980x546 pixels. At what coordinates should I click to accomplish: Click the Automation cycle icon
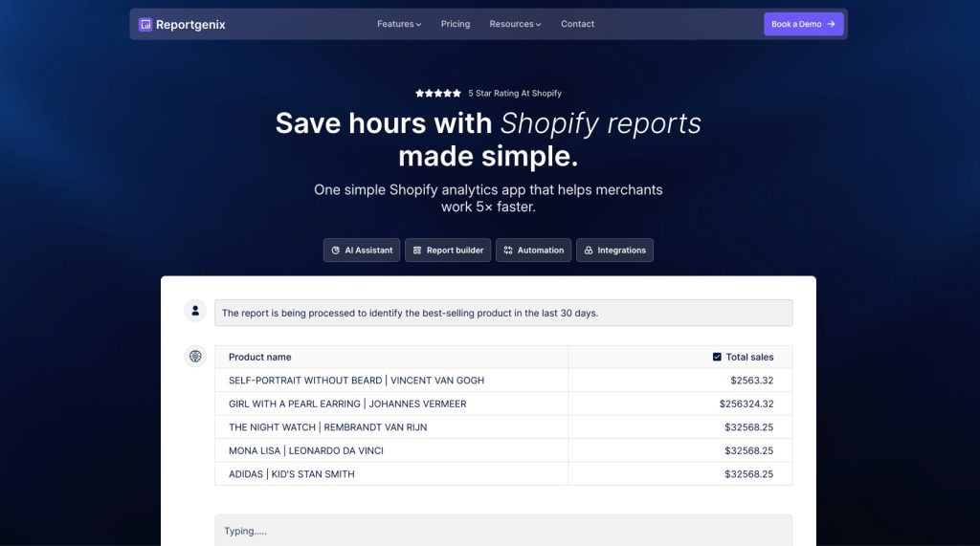pos(508,250)
